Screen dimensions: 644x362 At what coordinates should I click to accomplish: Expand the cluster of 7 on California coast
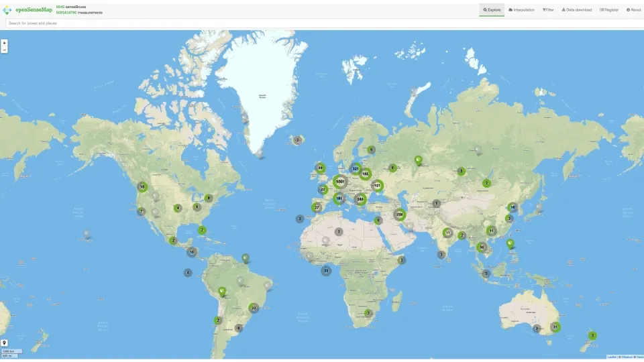click(x=141, y=212)
